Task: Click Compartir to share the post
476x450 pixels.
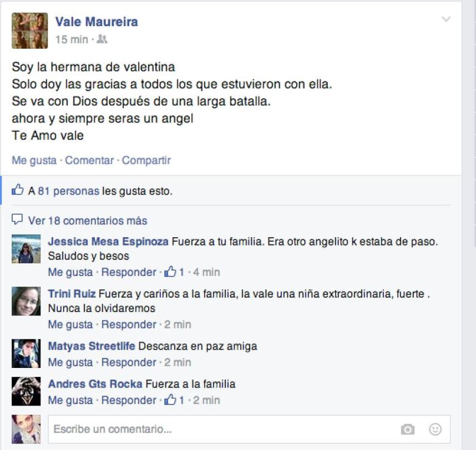Action: pos(146,160)
